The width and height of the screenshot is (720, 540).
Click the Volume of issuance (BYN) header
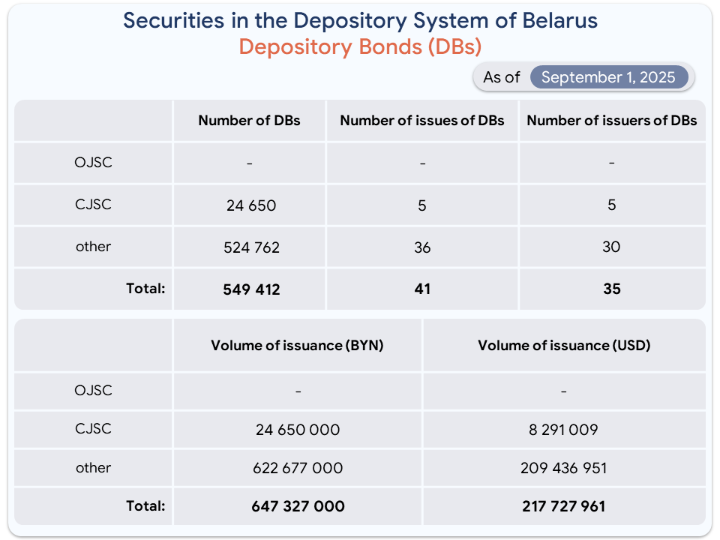tap(297, 345)
